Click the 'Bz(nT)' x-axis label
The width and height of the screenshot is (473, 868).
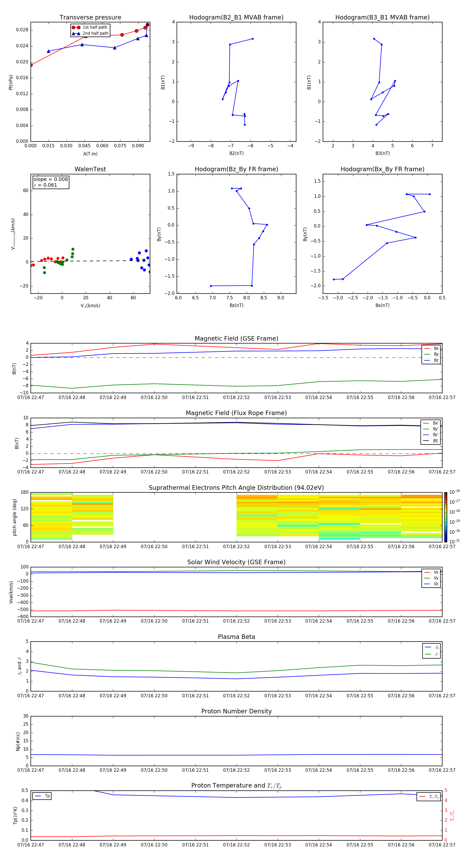coord(236,305)
